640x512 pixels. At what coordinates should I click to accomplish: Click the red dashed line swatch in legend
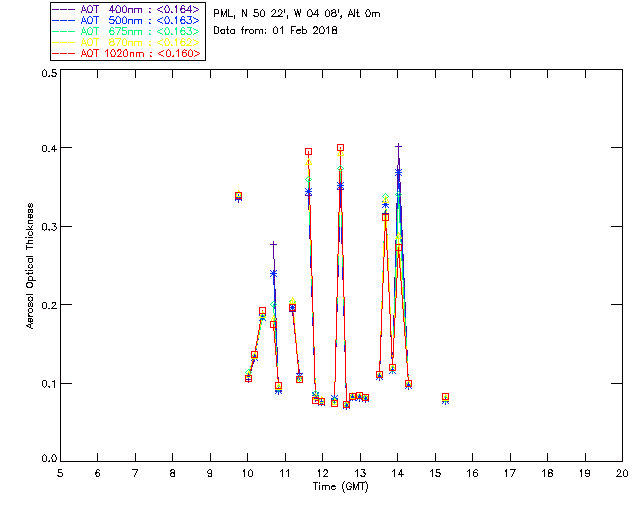point(65,53)
